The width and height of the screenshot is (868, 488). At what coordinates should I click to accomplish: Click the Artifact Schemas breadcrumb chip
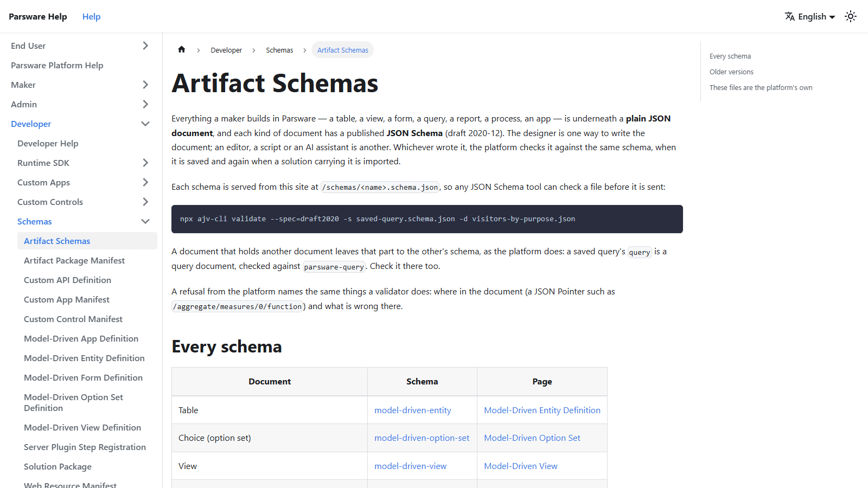(x=342, y=50)
